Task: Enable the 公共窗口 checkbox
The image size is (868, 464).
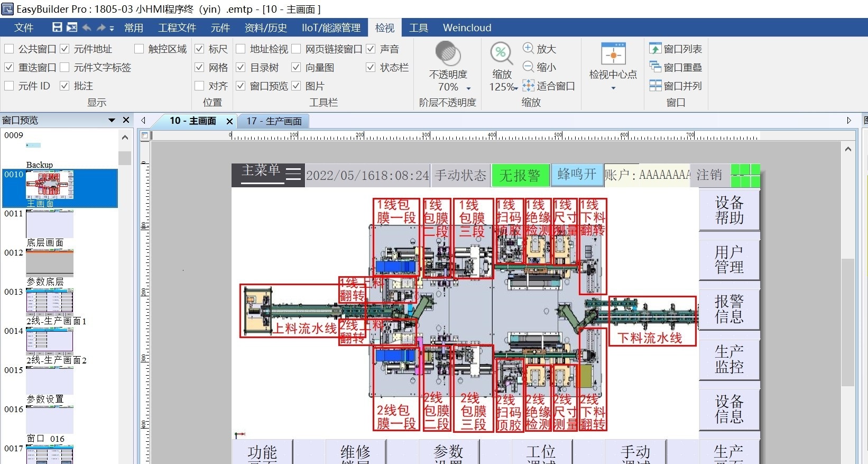Action: tap(9, 49)
